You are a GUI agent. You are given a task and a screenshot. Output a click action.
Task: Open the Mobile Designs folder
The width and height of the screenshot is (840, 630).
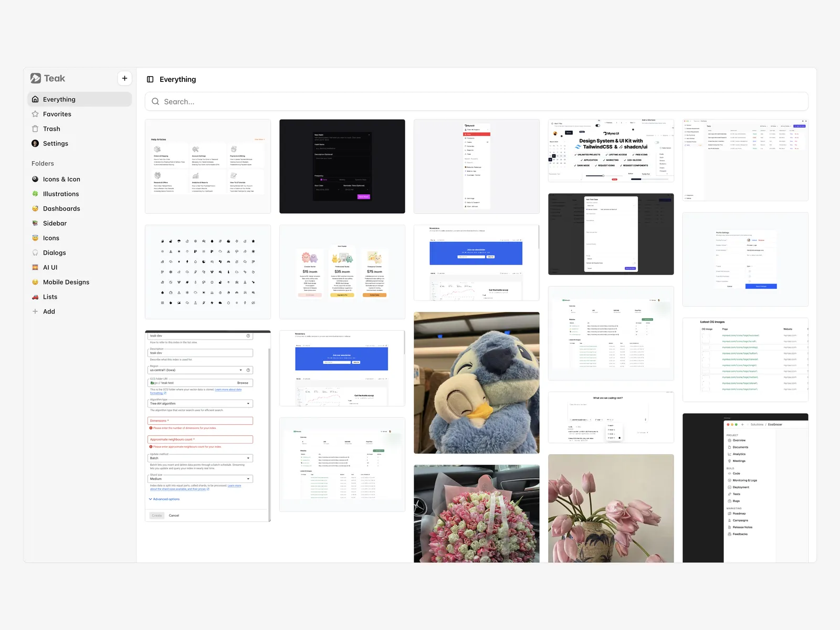click(x=66, y=282)
